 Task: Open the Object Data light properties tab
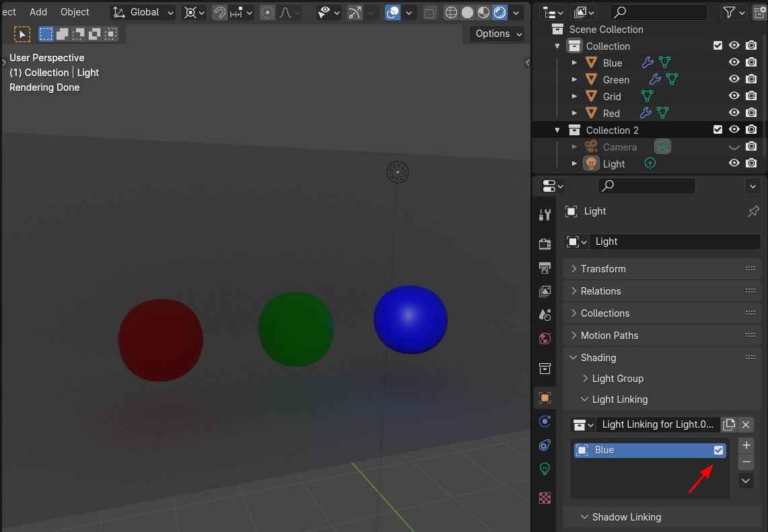click(545, 468)
